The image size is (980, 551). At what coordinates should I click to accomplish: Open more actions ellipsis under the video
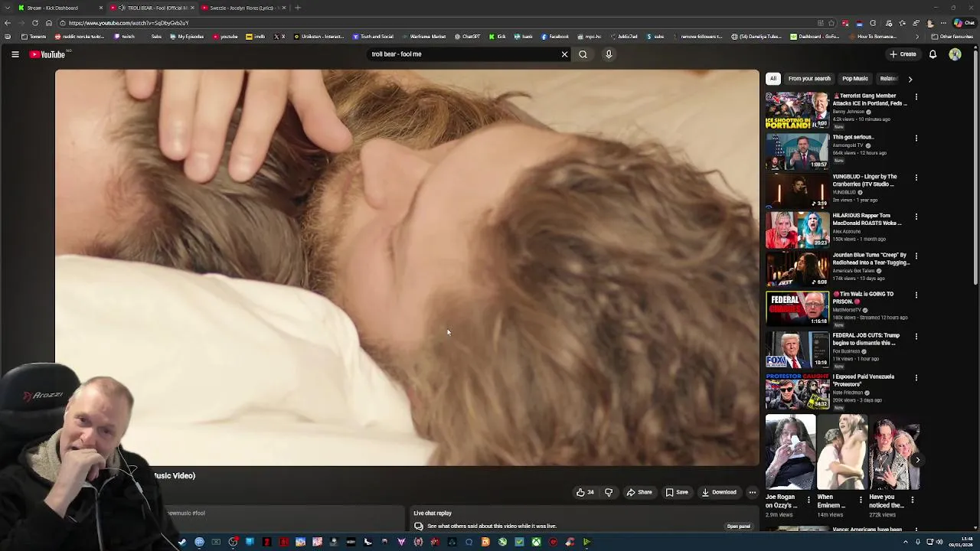click(753, 492)
